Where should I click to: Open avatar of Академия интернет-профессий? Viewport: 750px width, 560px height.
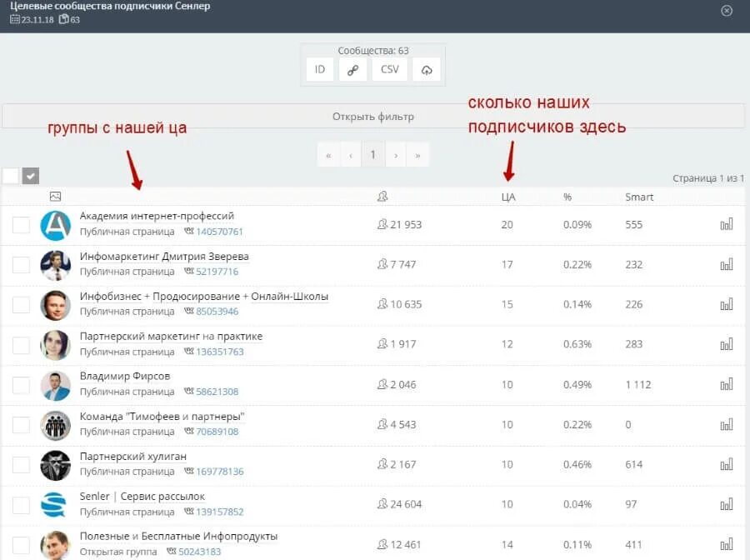click(x=56, y=225)
